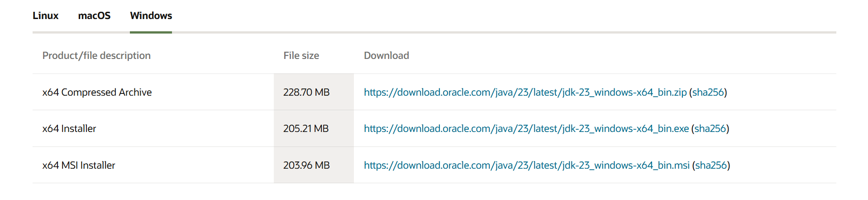Screen dimensions: 868x200
Task: Click the green underline beneath Windows tab
Action: pyautogui.click(x=151, y=32)
